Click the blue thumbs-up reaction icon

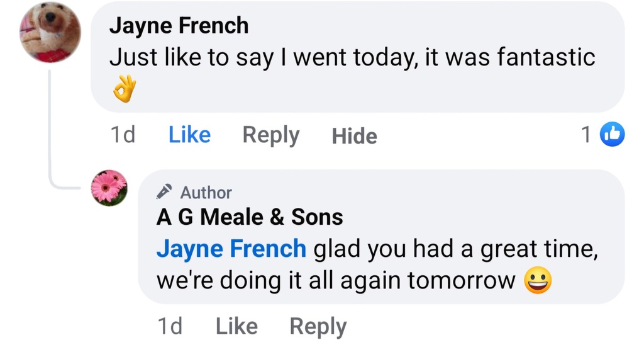click(612, 135)
